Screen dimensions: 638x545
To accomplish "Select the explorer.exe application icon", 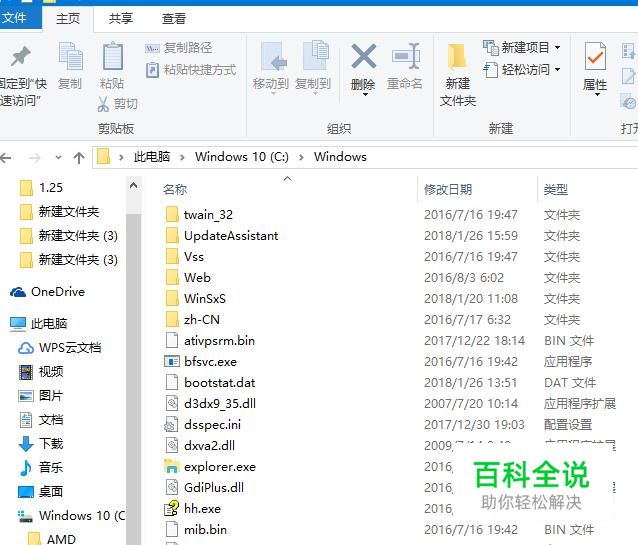I will (172, 466).
